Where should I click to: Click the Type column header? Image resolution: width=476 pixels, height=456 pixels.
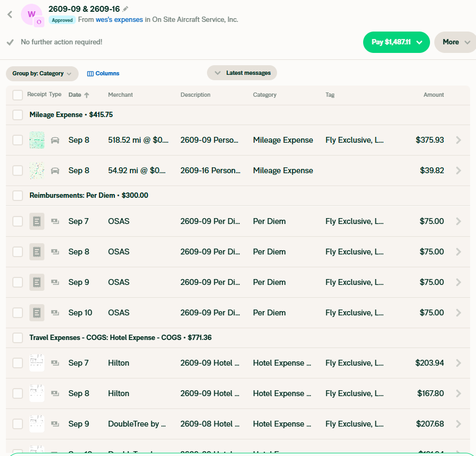tap(55, 95)
